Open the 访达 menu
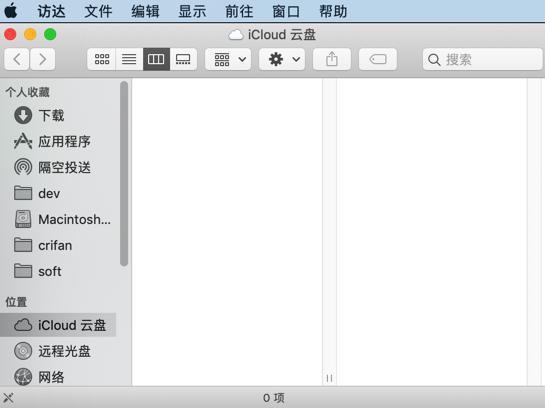 51,11
